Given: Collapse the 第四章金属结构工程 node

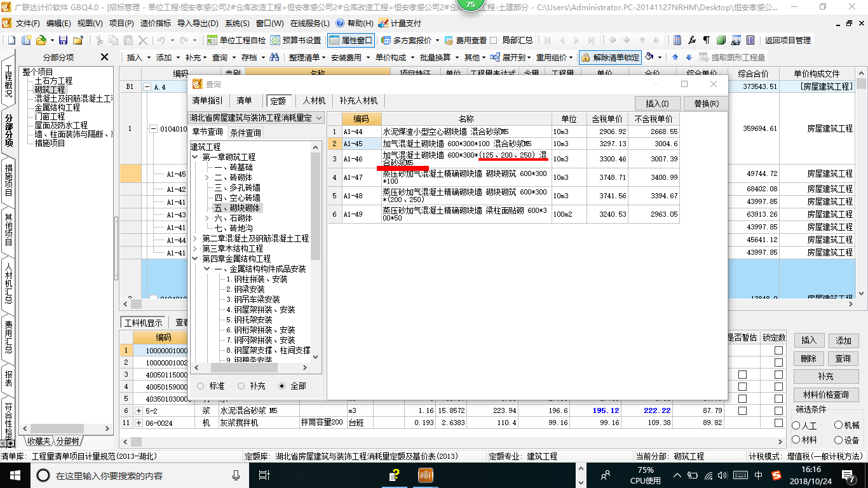Looking at the screenshot, I should click(x=196, y=259).
